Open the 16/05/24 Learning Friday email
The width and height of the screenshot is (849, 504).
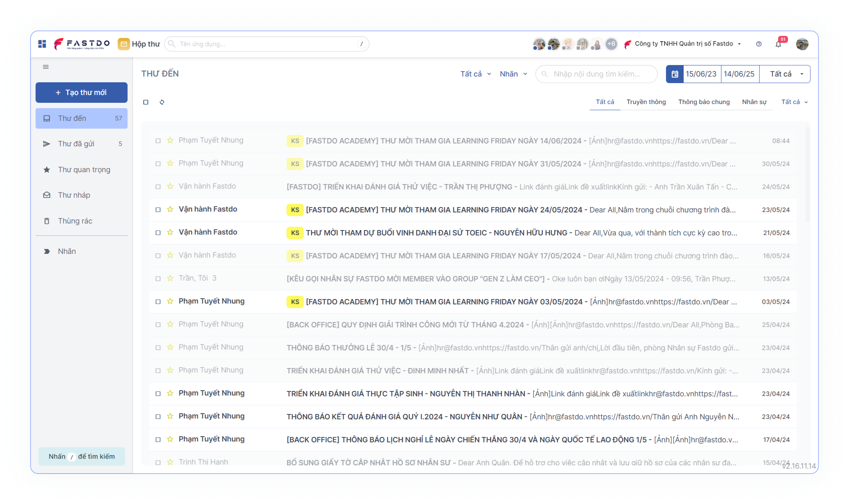coord(473,256)
